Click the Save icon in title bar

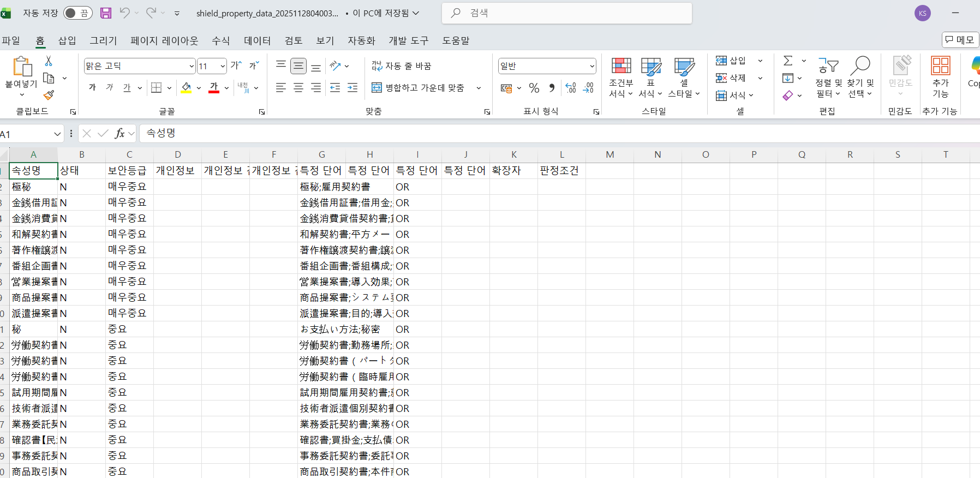[106, 13]
